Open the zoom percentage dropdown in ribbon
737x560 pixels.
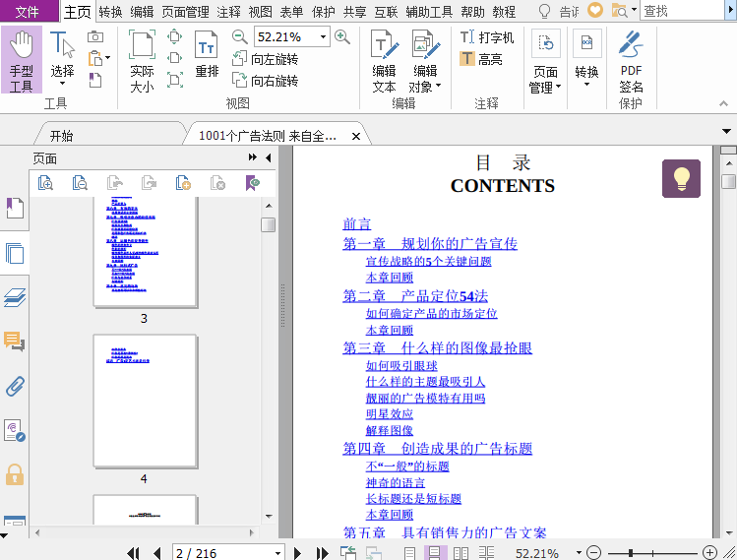click(324, 36)
